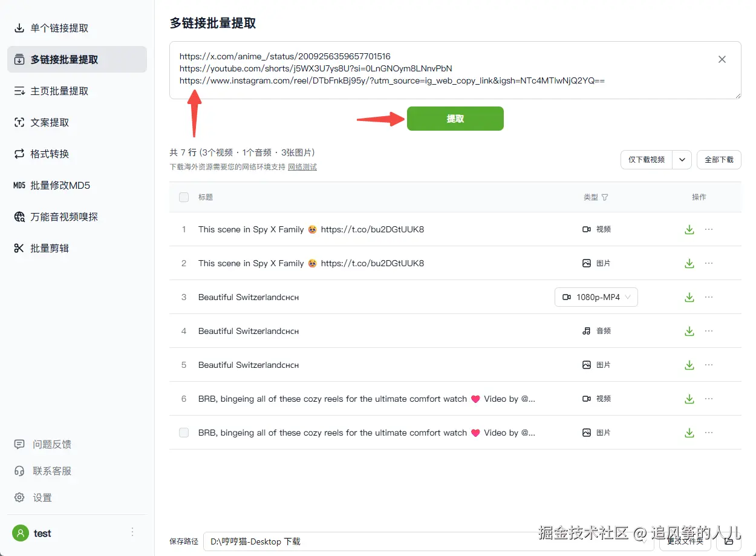
Task: Tick the checkbox on the last BRB 图片 row
Action: 184,433
